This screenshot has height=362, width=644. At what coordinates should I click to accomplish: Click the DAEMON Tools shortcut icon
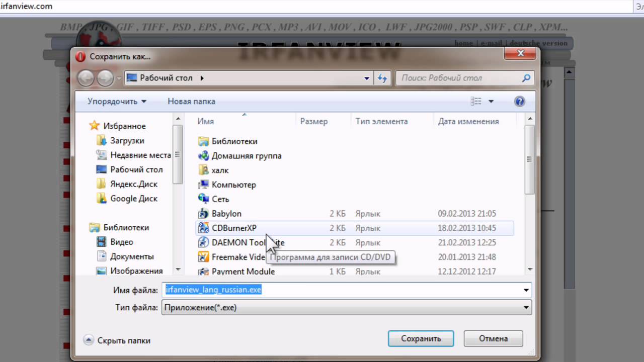pos(203,242)
